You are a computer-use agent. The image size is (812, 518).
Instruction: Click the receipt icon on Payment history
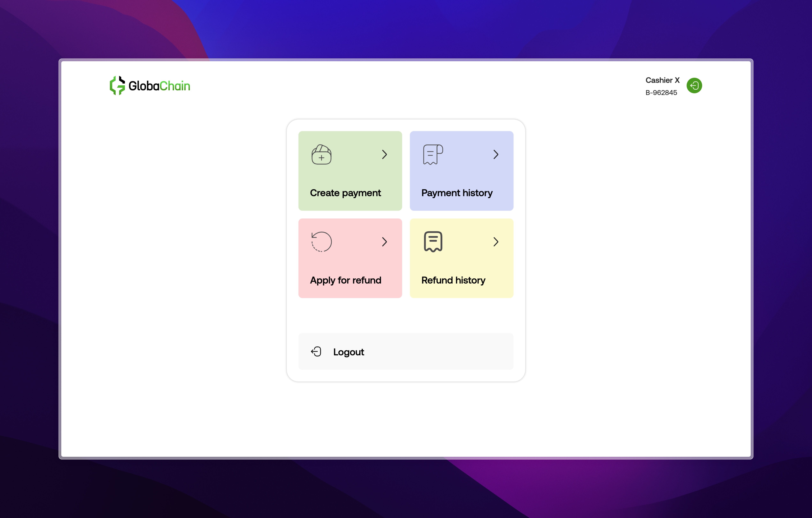pos(433,154)
